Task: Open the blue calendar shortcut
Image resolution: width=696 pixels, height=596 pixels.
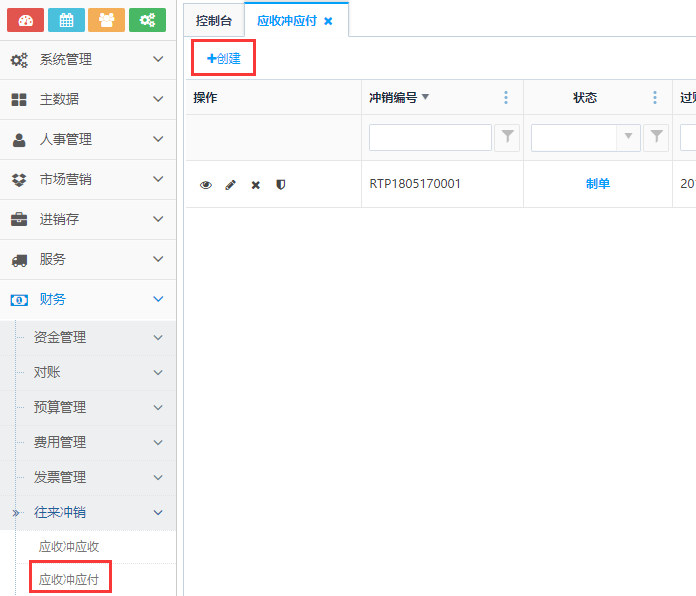Action: (x=66, y=20)
